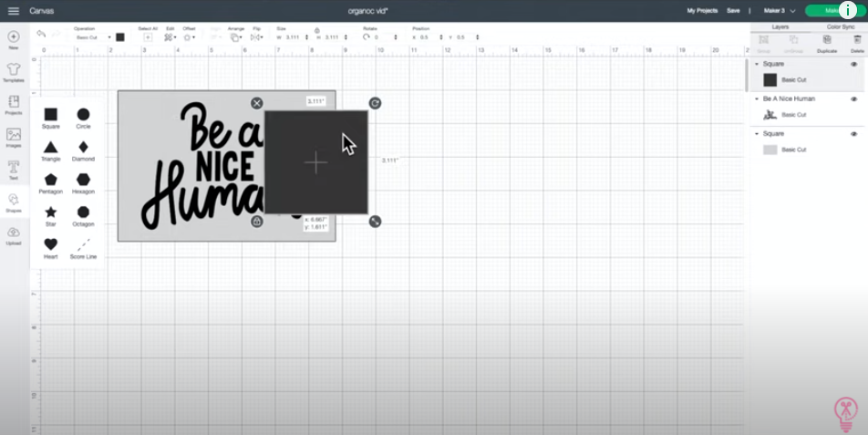This screenshot has width=868, height=435.
Task: Add a Score Line
Action: coord(83,248)
